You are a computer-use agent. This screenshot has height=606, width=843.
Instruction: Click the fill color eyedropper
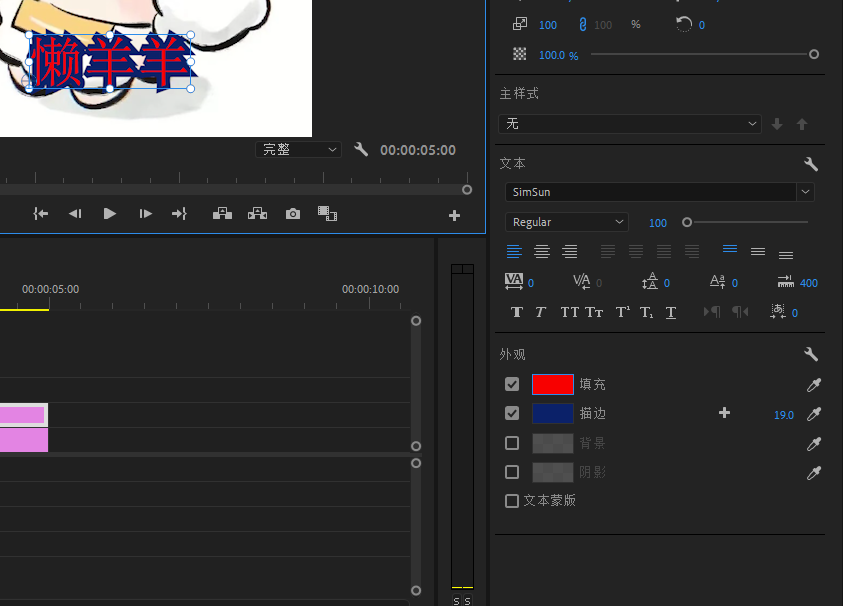click(814, 385)
